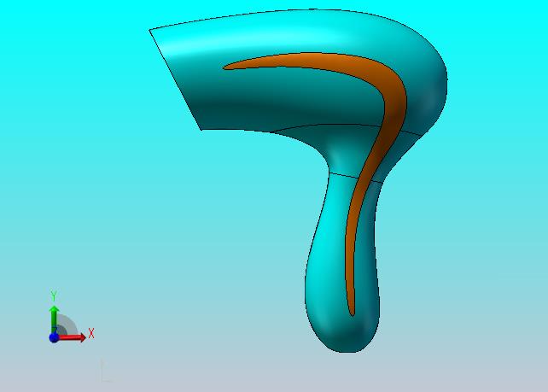Click the green Y axis arrow
Image resolution: width=548 pixels, height=392 pixels.
tap(54, 319)
